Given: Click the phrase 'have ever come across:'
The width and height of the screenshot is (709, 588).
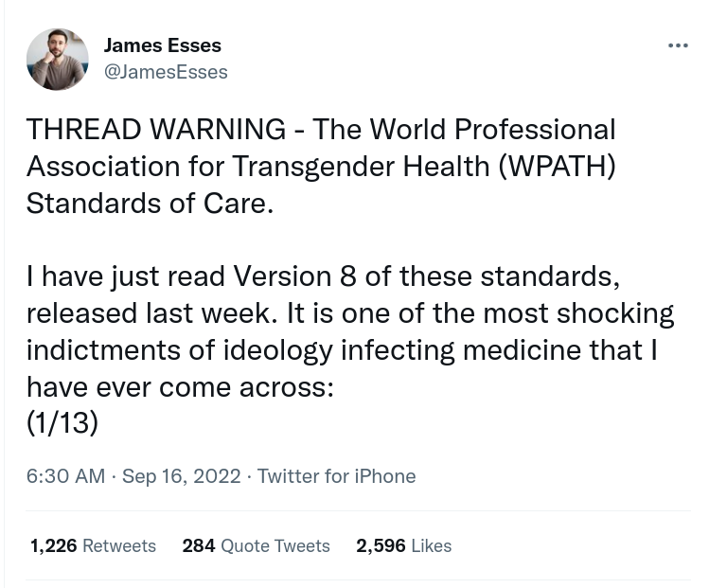Looking at the screenshot, I should click(x=180, y=386).
